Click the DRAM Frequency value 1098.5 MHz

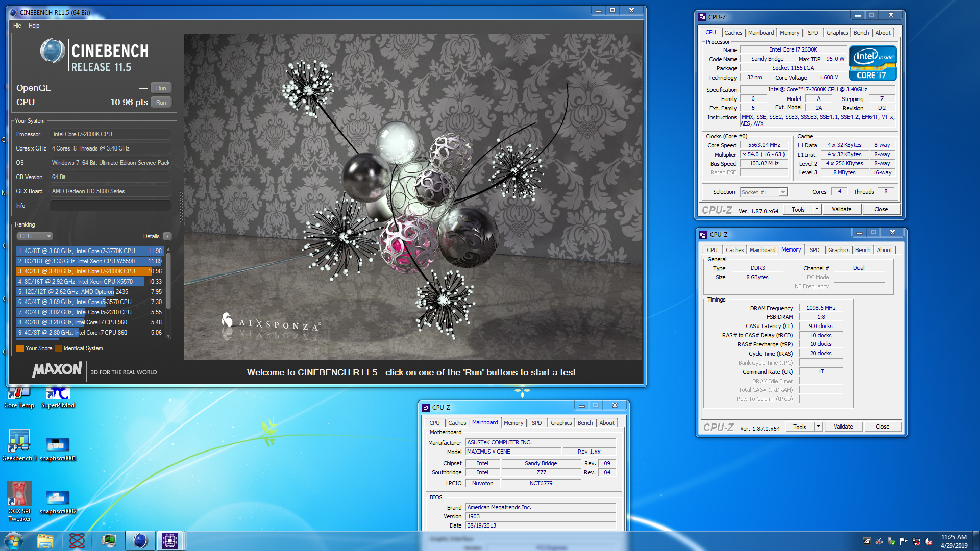(821, 308)
